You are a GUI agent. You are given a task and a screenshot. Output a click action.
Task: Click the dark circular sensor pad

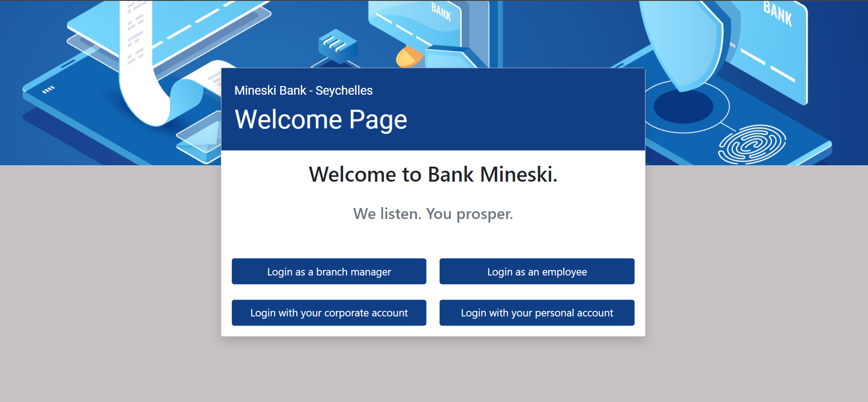click(x=683, y=107)
